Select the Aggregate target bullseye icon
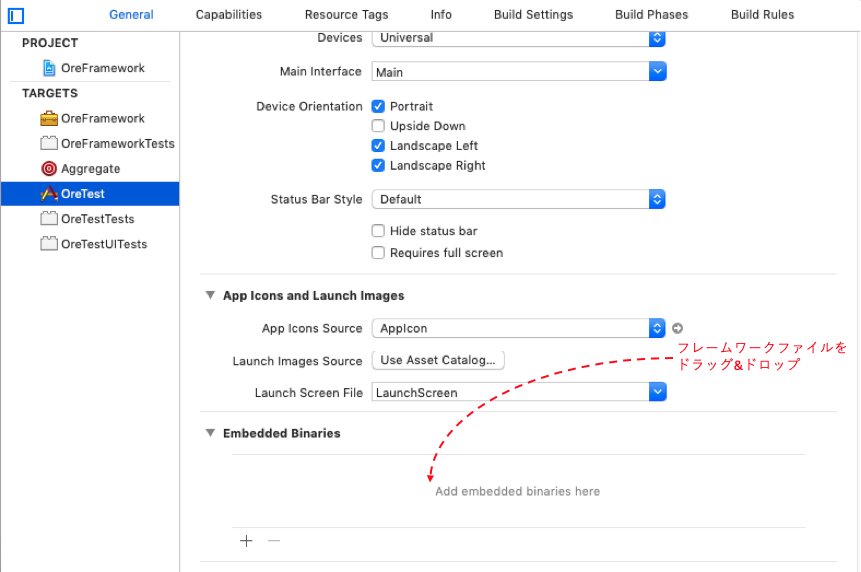 point(49,169)
